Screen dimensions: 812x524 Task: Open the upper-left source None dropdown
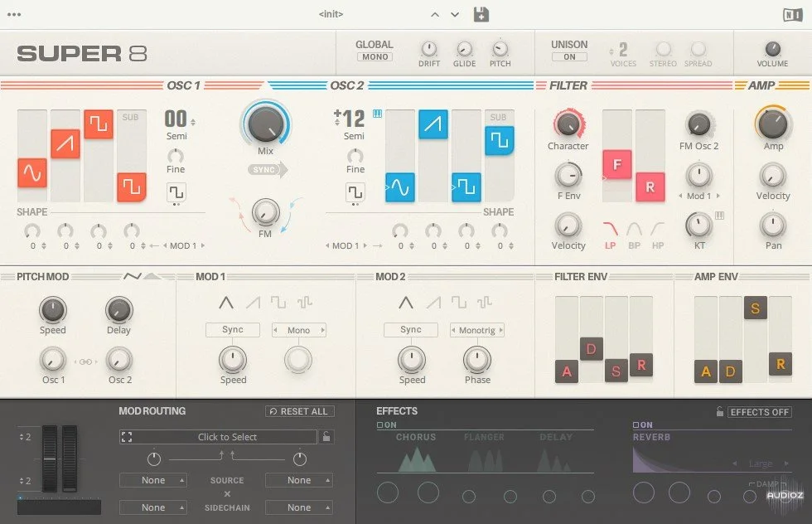[x=152, y=480]
